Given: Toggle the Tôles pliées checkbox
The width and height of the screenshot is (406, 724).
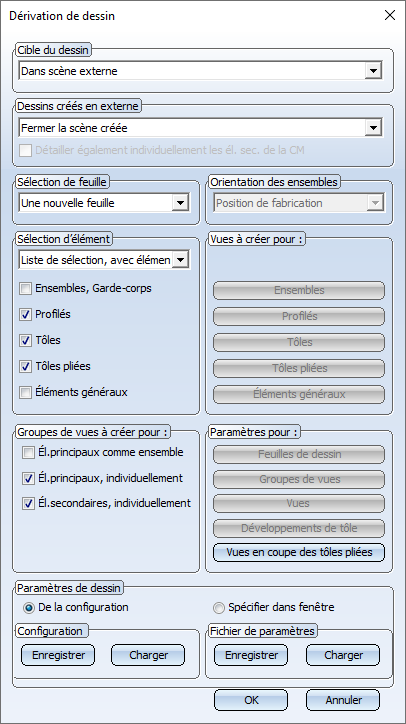Looking at the screenshot, I should [25, 367].
